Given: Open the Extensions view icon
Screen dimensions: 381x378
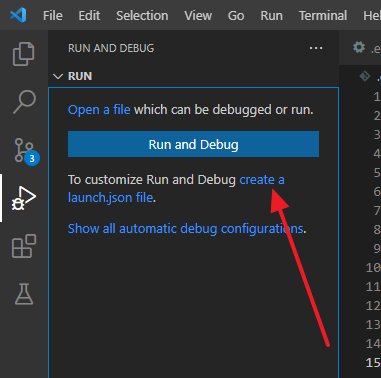Looking at the screenshot, I should 24,246.
